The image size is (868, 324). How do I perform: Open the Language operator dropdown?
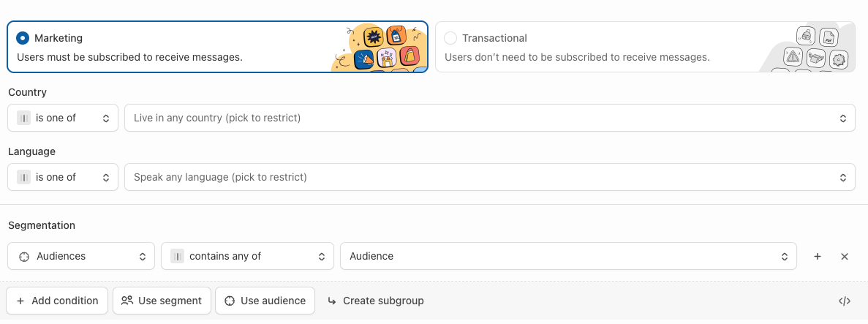(63, 177)
